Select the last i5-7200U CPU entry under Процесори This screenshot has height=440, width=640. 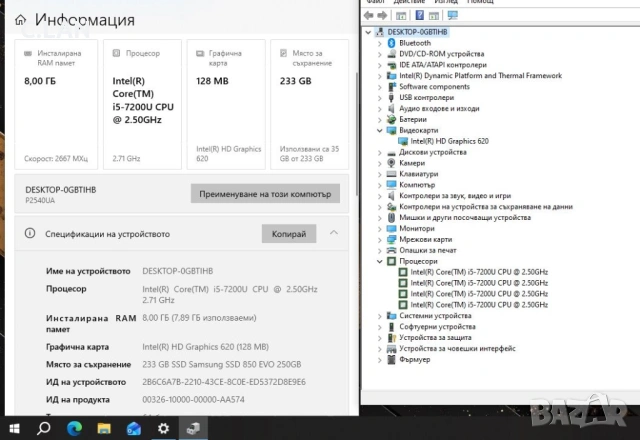click(479, 304)
